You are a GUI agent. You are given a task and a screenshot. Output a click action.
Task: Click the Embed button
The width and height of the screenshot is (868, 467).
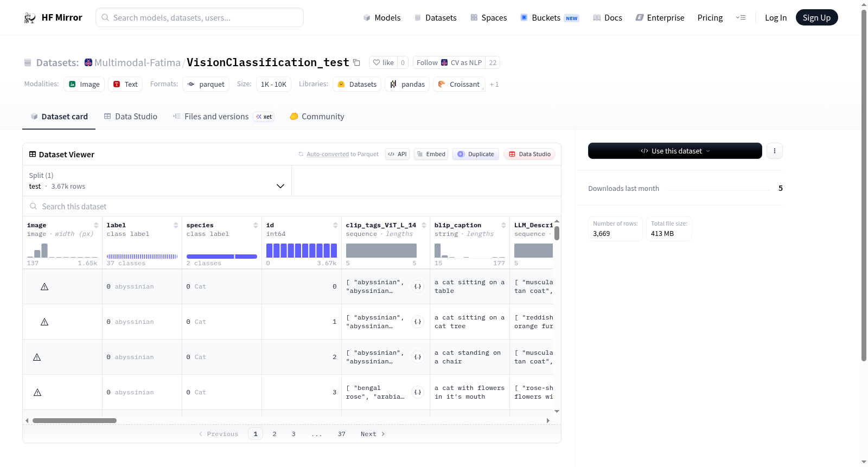pos(431,154)
